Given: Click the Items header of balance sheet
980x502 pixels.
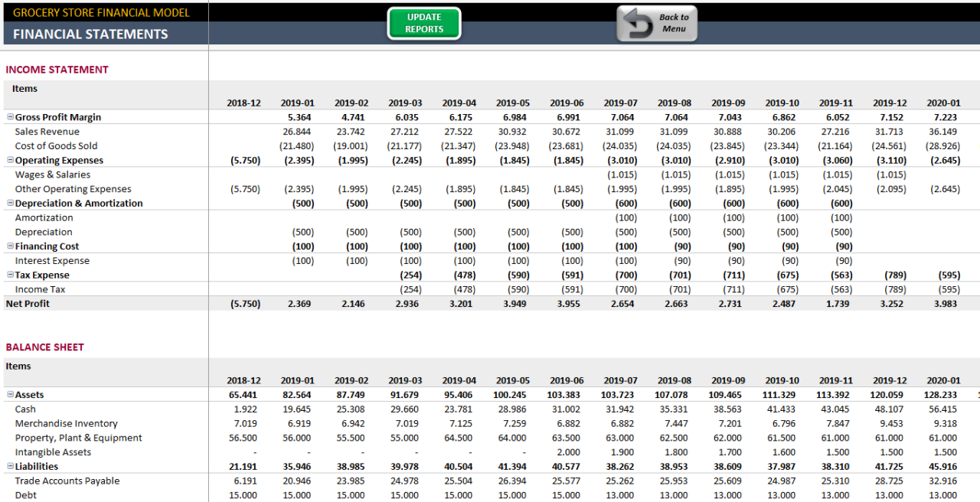Looking at the screenshot, I should pyautogui.click(x=18, y=366).
